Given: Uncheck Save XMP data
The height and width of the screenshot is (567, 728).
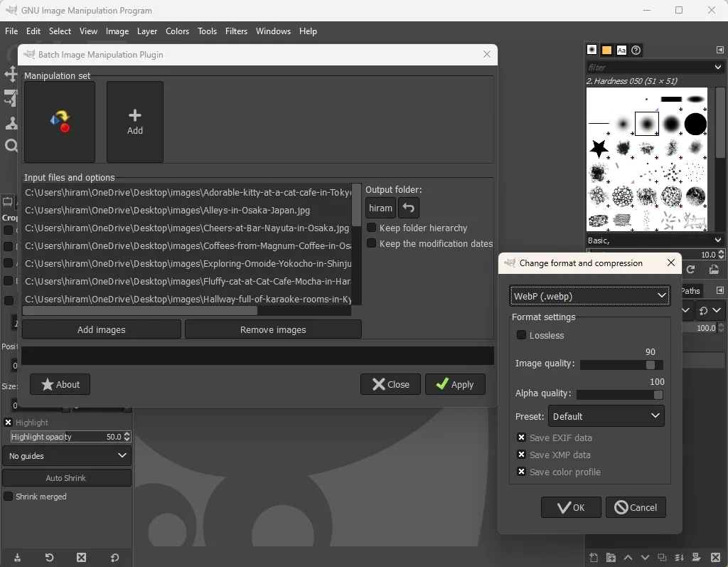Looking at the screenshot, I should 521,455.
